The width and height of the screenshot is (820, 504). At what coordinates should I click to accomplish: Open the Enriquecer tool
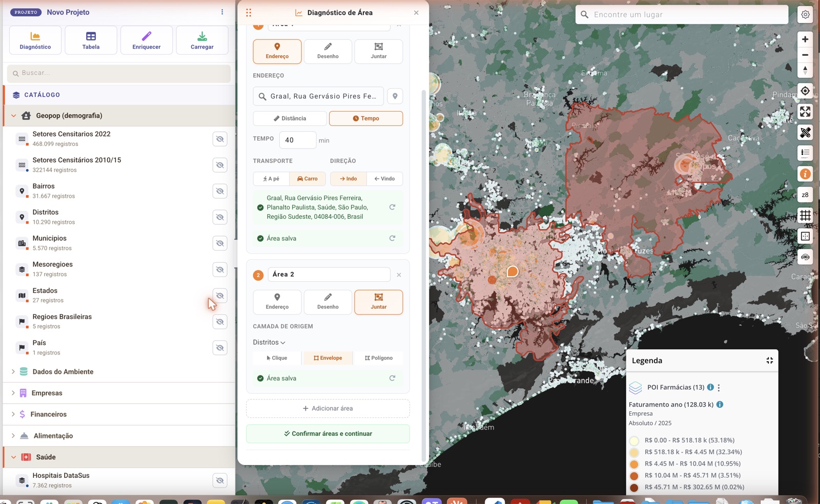(147, 40)
